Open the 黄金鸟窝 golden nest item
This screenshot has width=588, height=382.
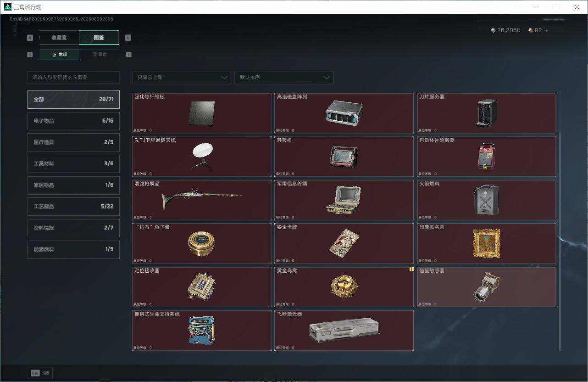pyautogui.click(x=344, y=287)
